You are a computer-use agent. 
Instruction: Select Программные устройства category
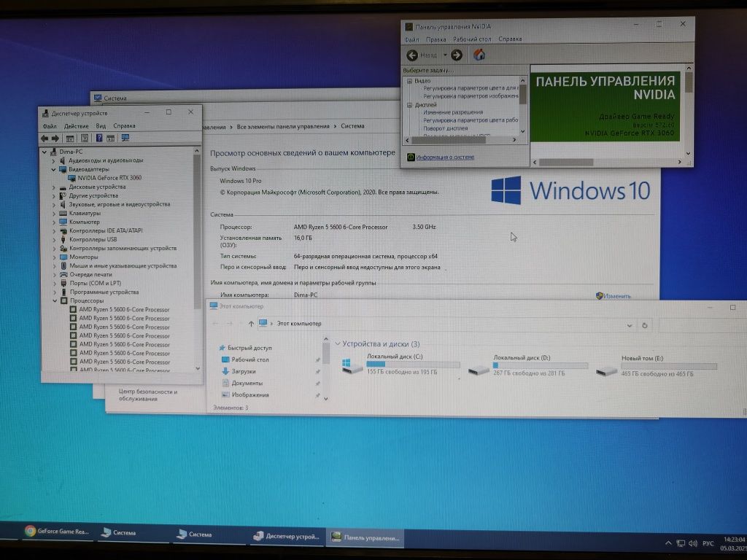click(x=104, y=292)
